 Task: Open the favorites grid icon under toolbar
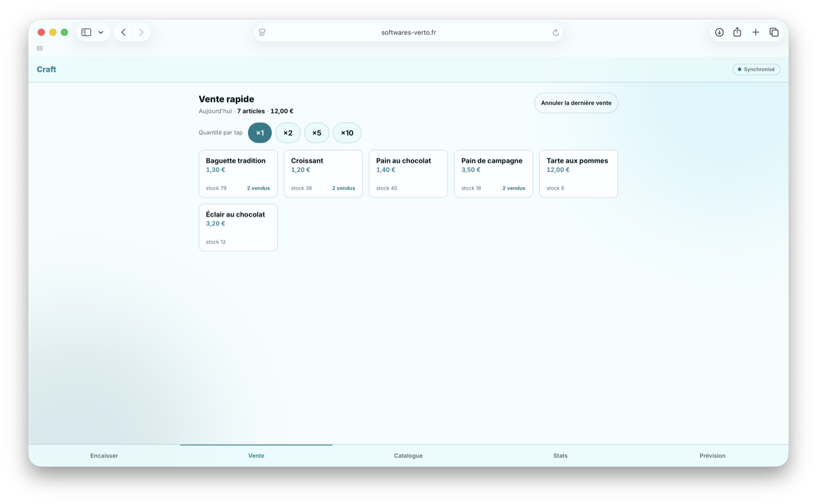40,48
